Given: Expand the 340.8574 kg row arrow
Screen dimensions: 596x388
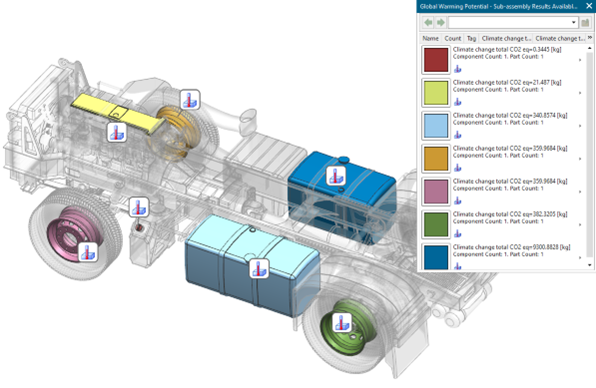Looking at the screenshot, I should tap(580, 126).
